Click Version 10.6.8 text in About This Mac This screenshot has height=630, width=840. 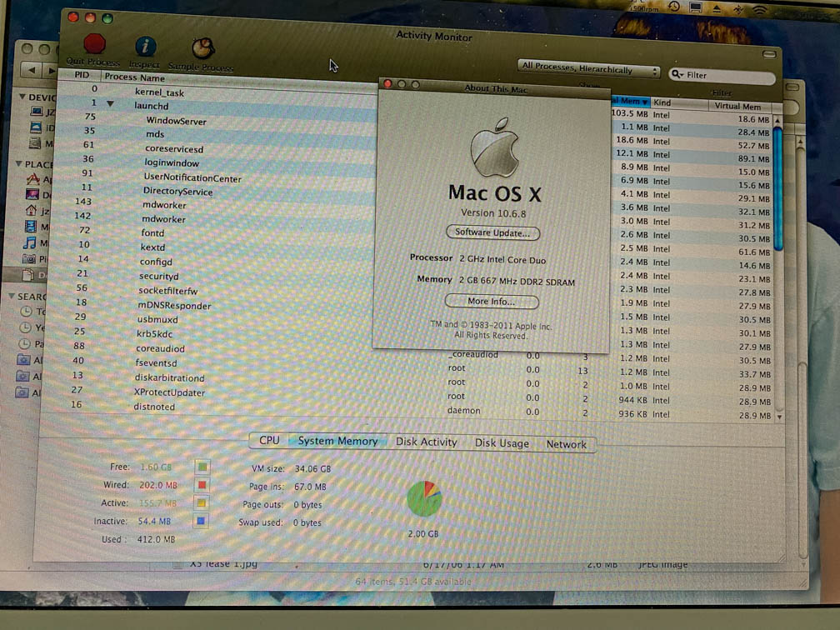click(x=493, y=213)
